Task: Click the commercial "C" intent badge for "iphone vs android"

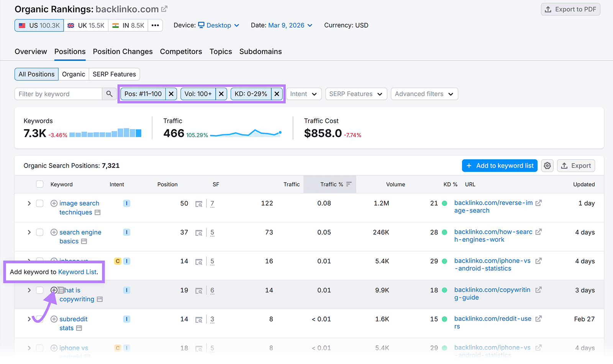Action: (118, 261)
